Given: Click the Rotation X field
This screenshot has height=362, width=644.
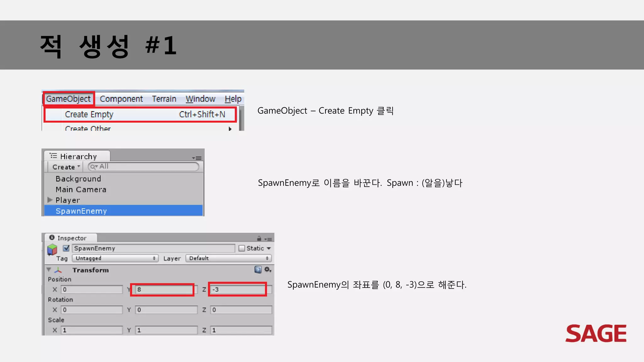Looking at the screenshot, I should click(x=92, y=310).
